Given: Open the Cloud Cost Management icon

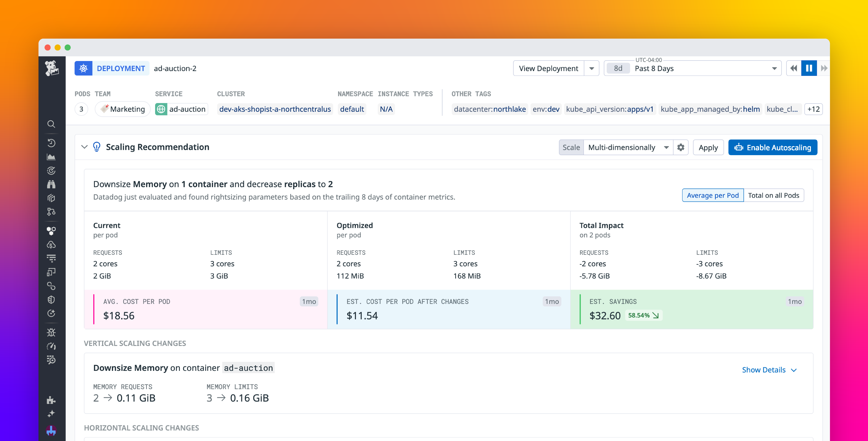Looking at the screenshot, I should 51,244.
